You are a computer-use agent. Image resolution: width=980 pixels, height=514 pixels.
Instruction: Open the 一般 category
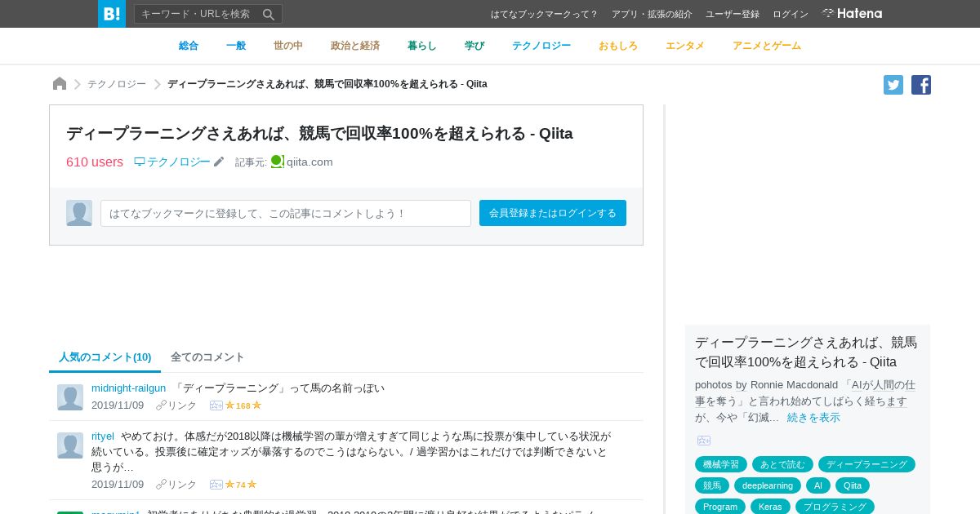point(236,46)
